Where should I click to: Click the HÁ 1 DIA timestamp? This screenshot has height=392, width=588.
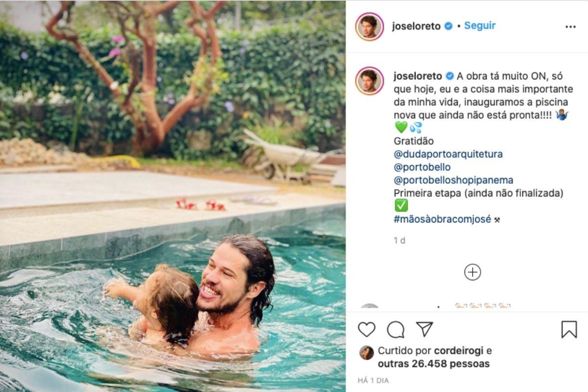point(373,380)
